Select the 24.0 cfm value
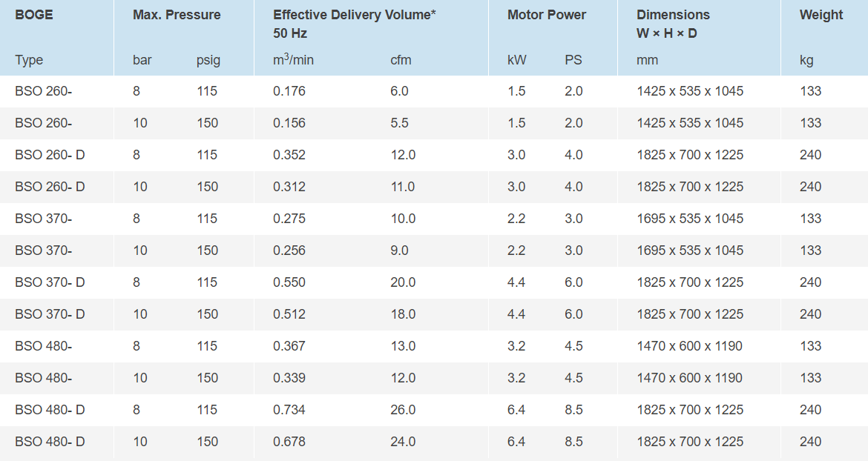Viewport: 868px width, 461px height. (x=403, y=442)
